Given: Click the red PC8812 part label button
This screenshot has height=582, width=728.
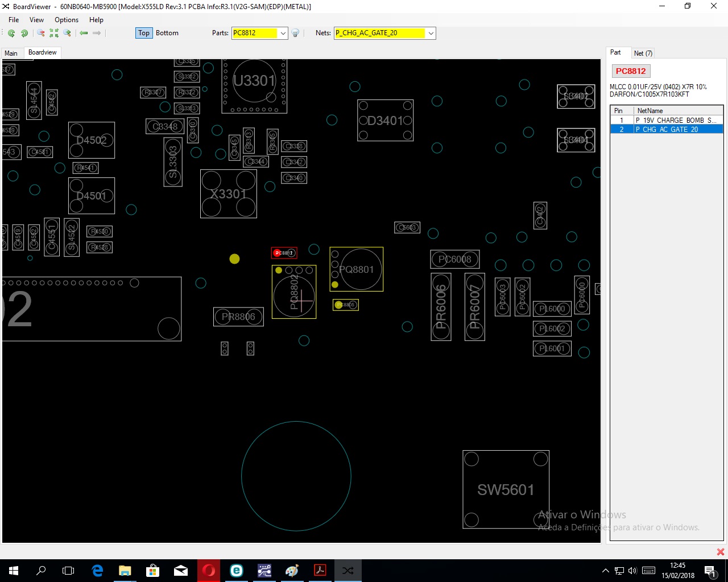Looking at the screenshot, I should coord(631,71).
